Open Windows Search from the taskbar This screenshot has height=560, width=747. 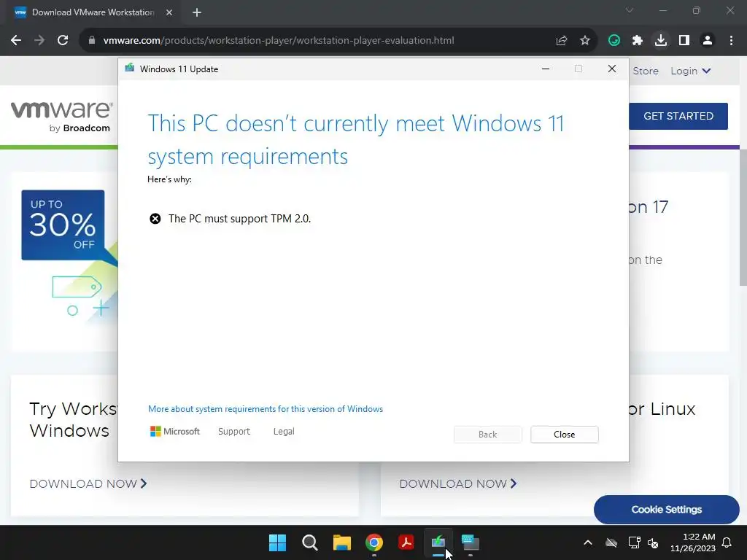(x=309, y=542)
